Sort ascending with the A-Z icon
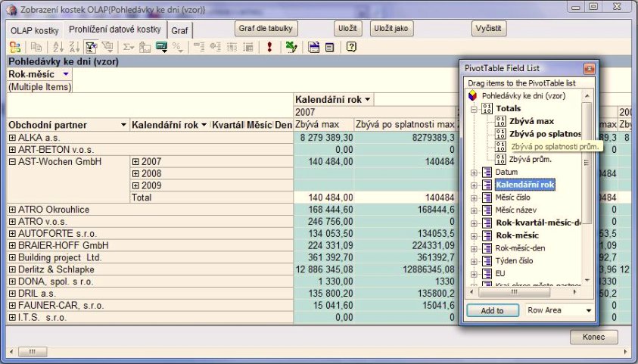 58,47
